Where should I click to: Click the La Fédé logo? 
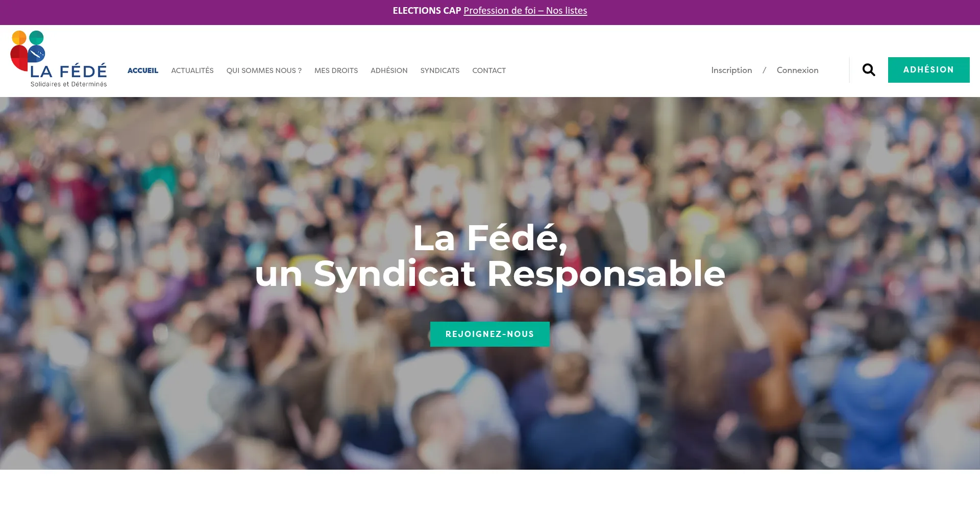[x=59, y=59]
